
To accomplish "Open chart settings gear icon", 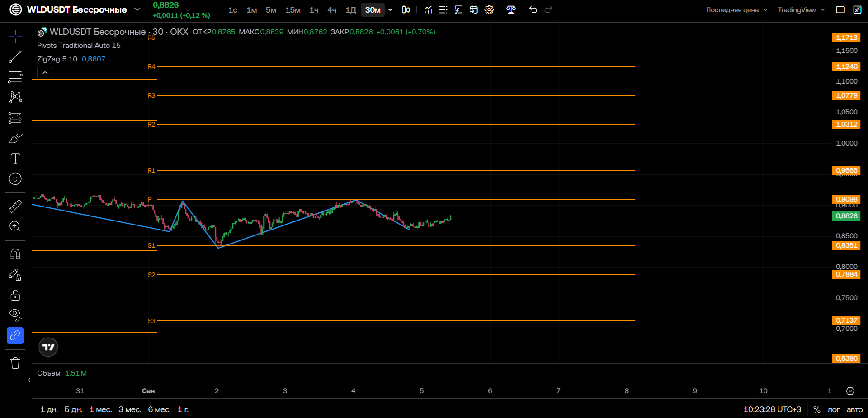I will click(489, 10).
